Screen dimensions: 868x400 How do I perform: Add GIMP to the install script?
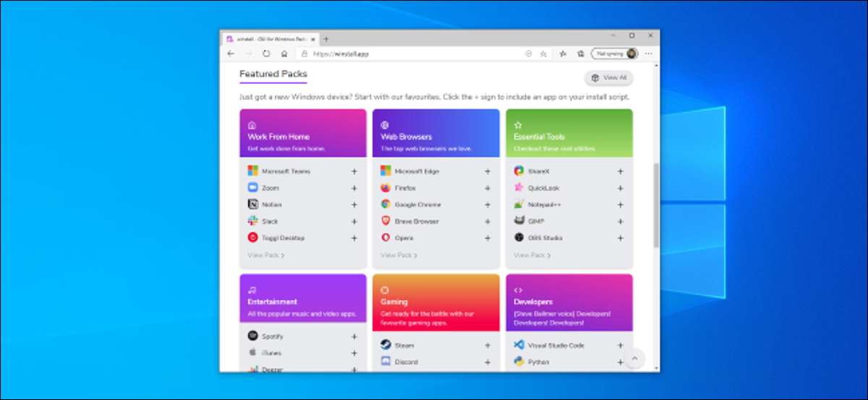[x=621, y=221]
